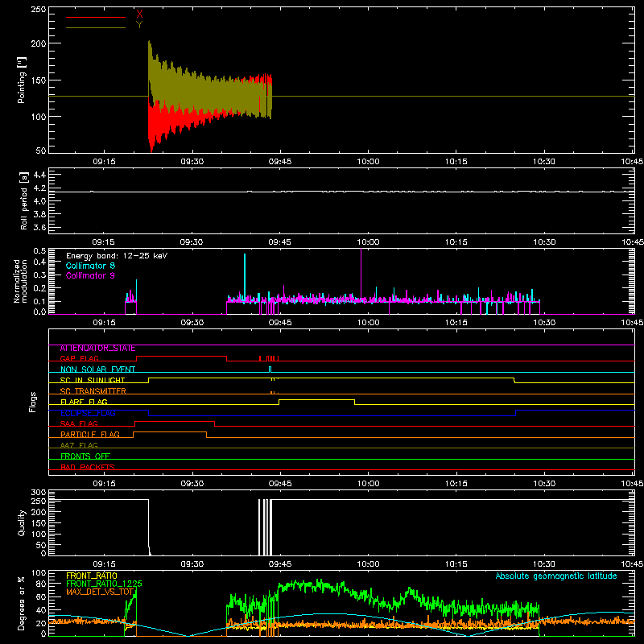Click the orange MAX_DET_VS_TOT legend entry
The height and width of the screenshot is (644, 644).
pyautogui.click(x=100, y=592)
